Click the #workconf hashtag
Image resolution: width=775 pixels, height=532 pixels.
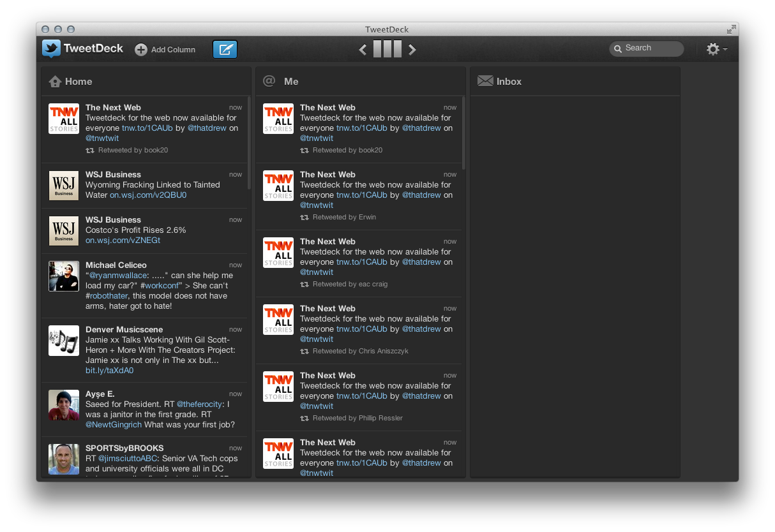[x=160, y=285]
